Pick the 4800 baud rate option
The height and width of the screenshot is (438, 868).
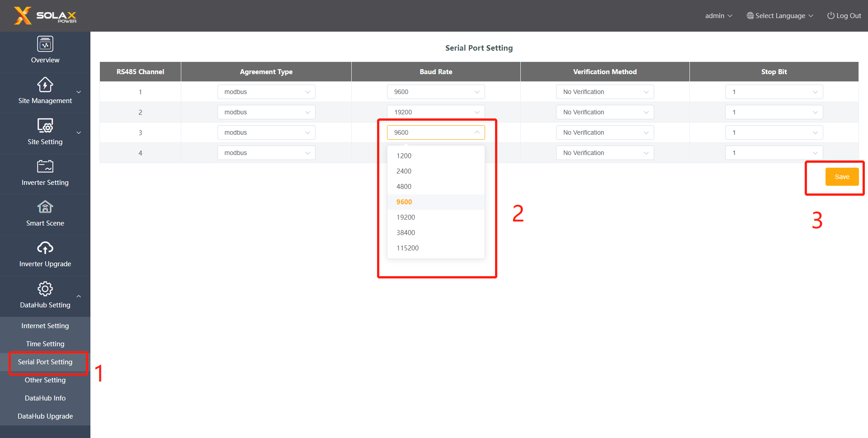pyautogui.click(x=404, y=187)
